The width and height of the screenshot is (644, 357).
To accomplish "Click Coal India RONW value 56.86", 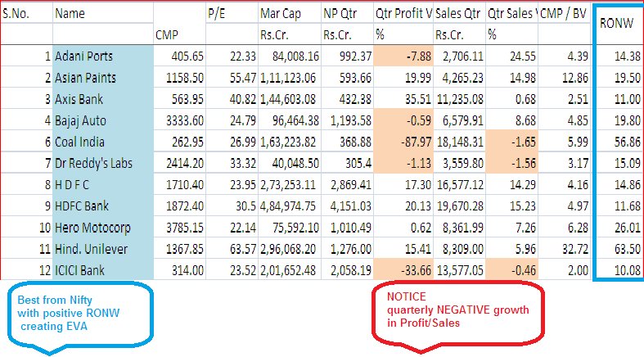I will click(619, 142).
